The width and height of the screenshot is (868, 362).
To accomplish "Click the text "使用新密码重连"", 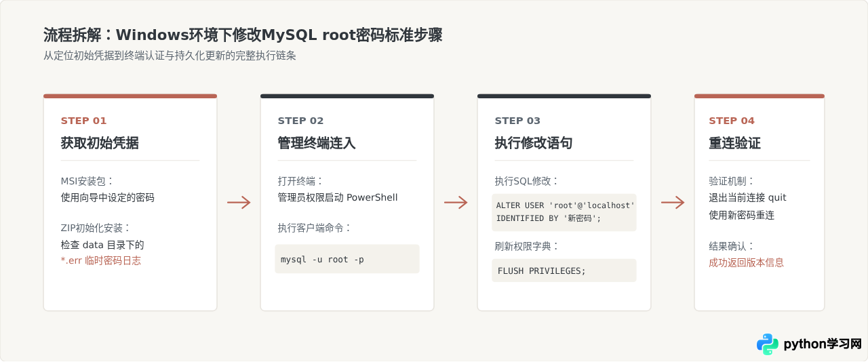I will 742,215.
